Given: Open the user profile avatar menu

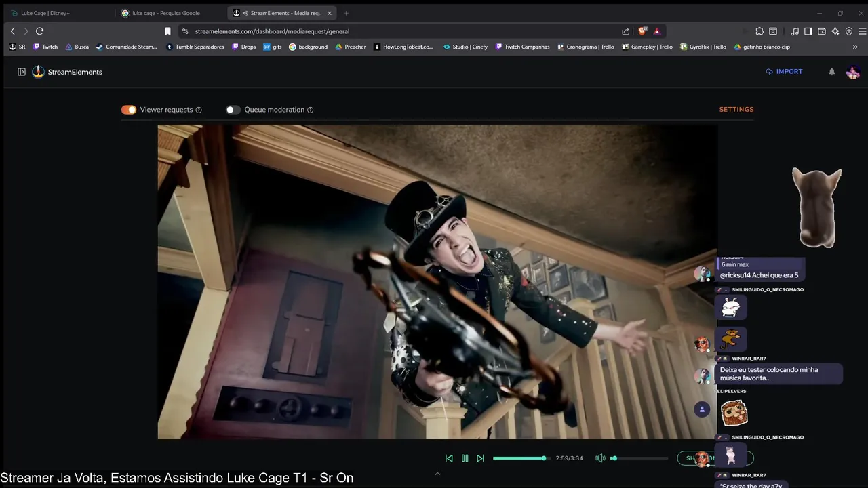Looking at the screenshot, I should click(853, 72).
